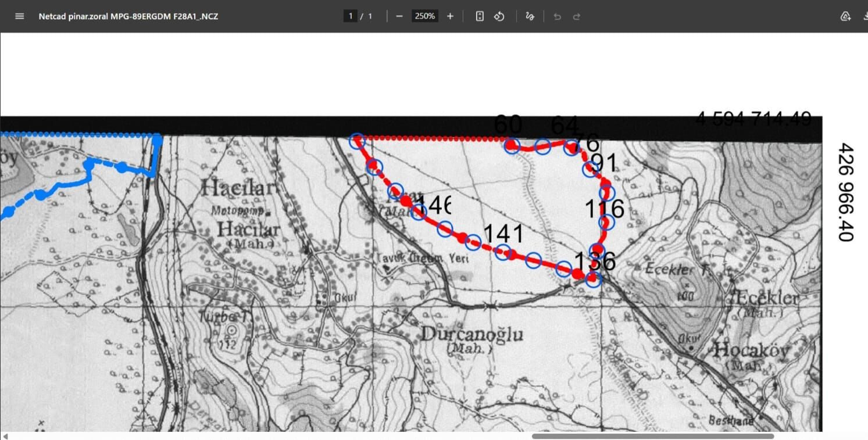Click the left scroll arrow at bottom
868x440 pixels.
coord(5,436)
